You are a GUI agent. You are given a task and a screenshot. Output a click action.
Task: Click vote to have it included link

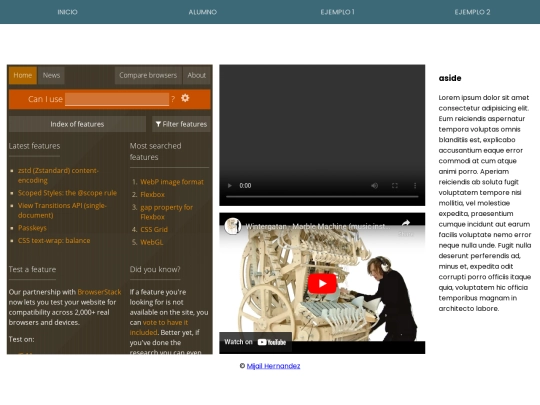[159, 328]
